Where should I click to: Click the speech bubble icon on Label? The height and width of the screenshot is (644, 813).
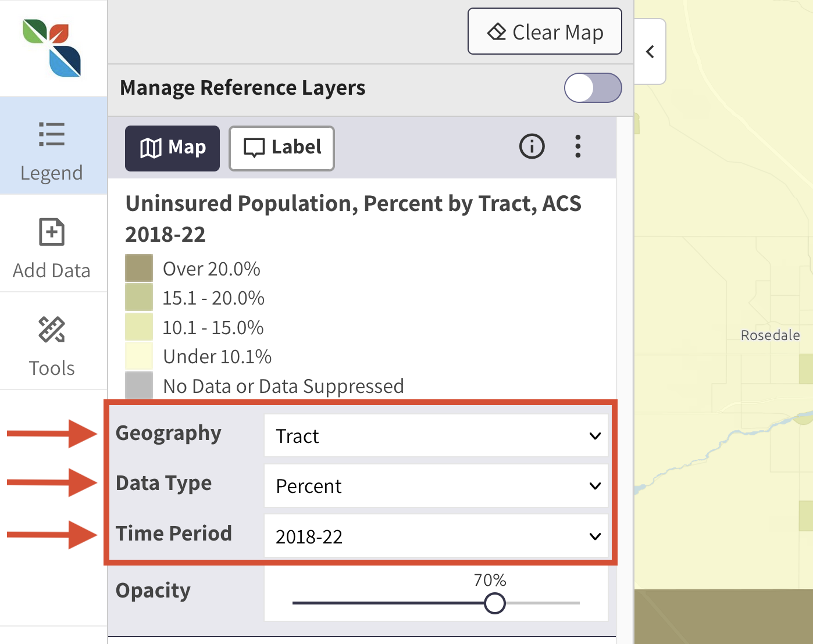tap(254, 148)
